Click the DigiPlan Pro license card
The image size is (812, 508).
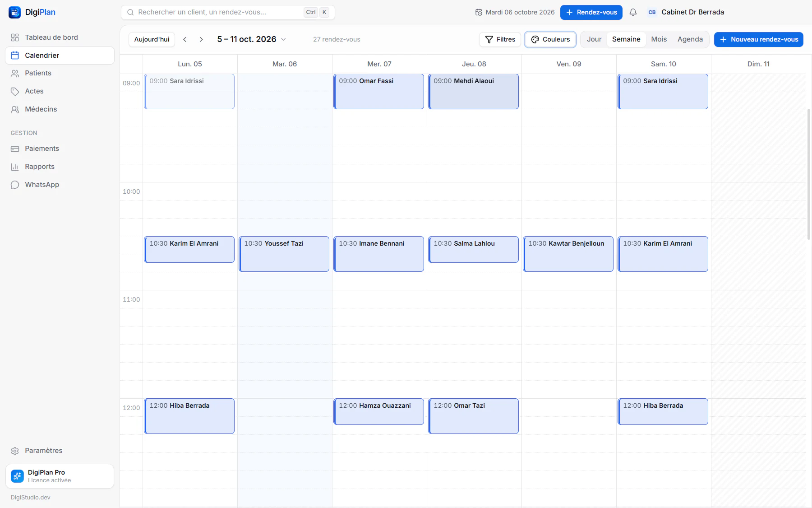(60, 476)
